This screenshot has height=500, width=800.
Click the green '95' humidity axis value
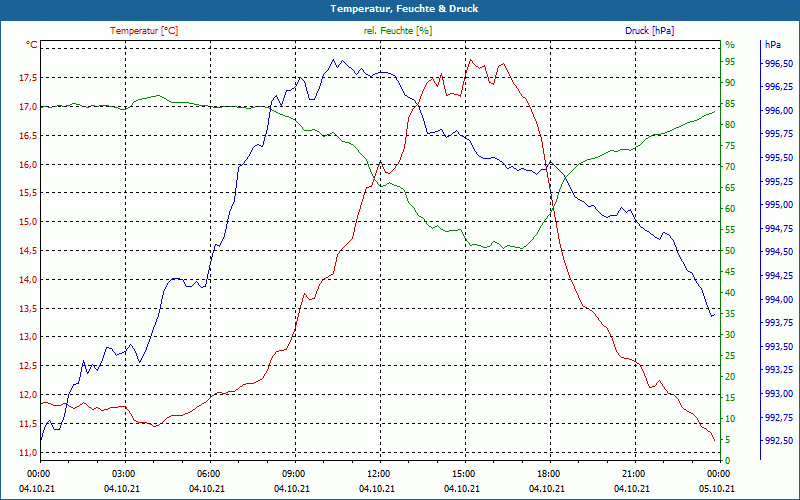coord(730,62)
